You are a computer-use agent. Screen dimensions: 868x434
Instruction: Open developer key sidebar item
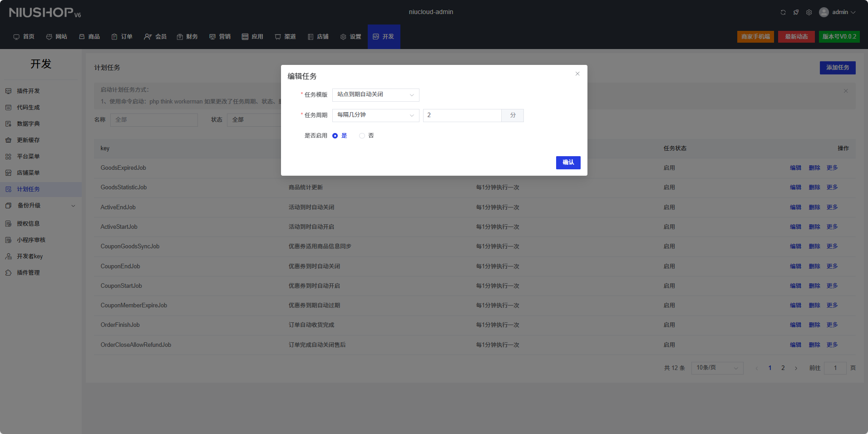click(30, 256)
